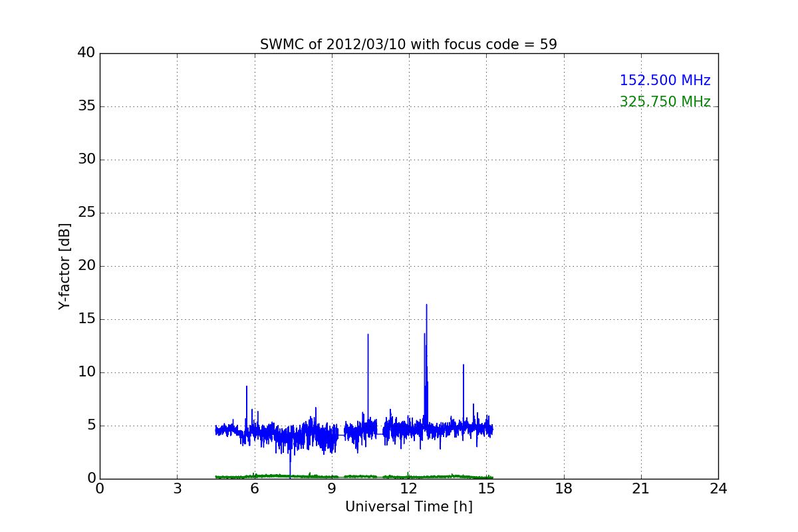The width and height of the screenshot is (798, 532).
Task: Click the blue spike peak just after hour 10
Action: pyautogui.click(x=368, y=334)
